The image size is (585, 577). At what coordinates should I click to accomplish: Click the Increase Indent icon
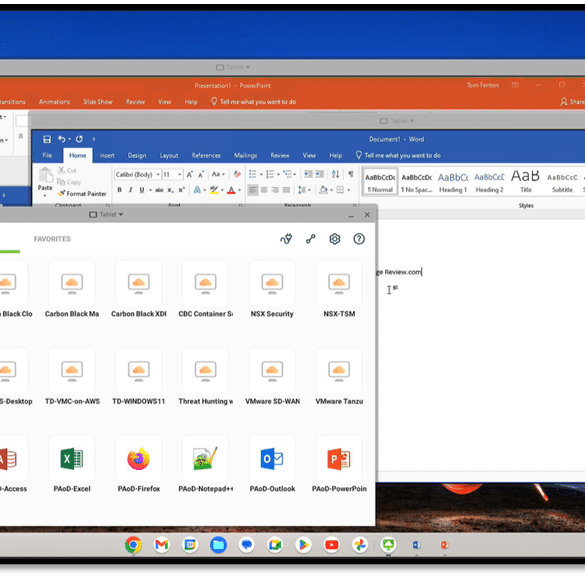(320, 174)
